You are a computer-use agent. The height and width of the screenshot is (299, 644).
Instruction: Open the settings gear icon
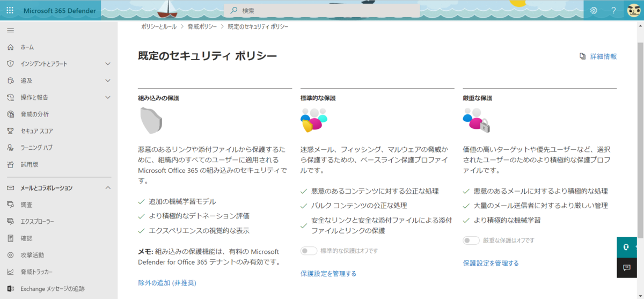(594, 10)
